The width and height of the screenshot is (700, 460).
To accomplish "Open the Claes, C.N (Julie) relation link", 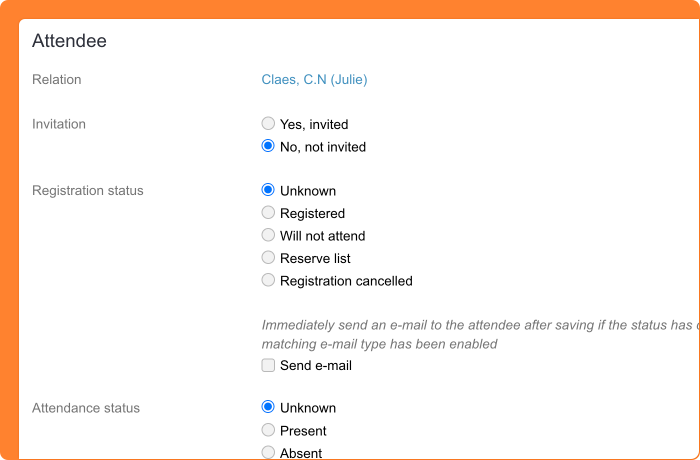I will coord(314,80).
